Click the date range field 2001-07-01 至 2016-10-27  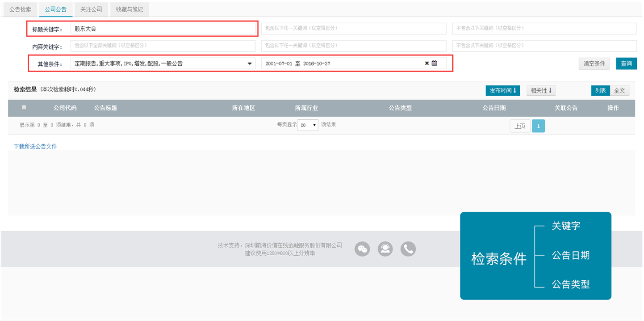click(x=354, y=63)
